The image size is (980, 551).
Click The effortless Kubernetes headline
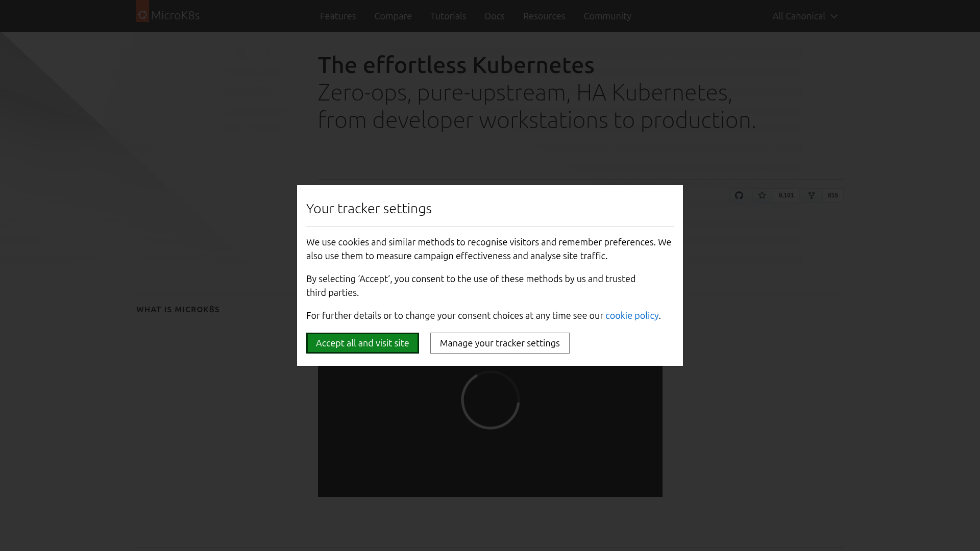[456, 65]
